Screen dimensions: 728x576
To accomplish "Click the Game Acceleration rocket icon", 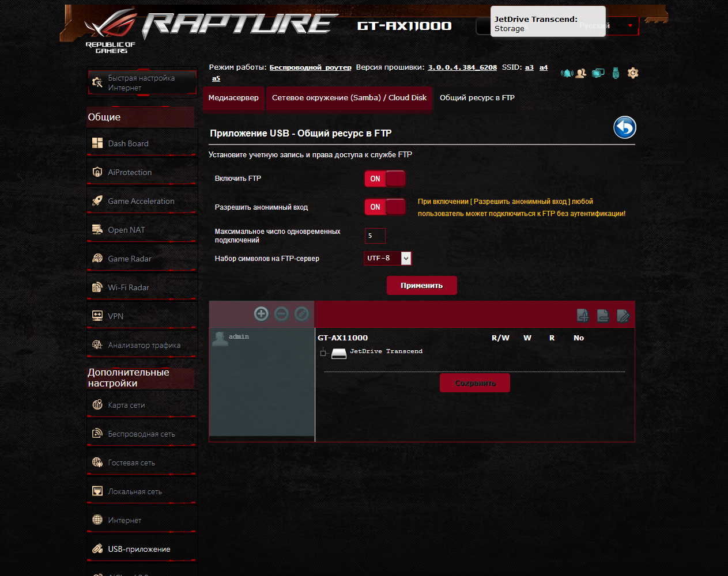I will [x=97, y=201].
